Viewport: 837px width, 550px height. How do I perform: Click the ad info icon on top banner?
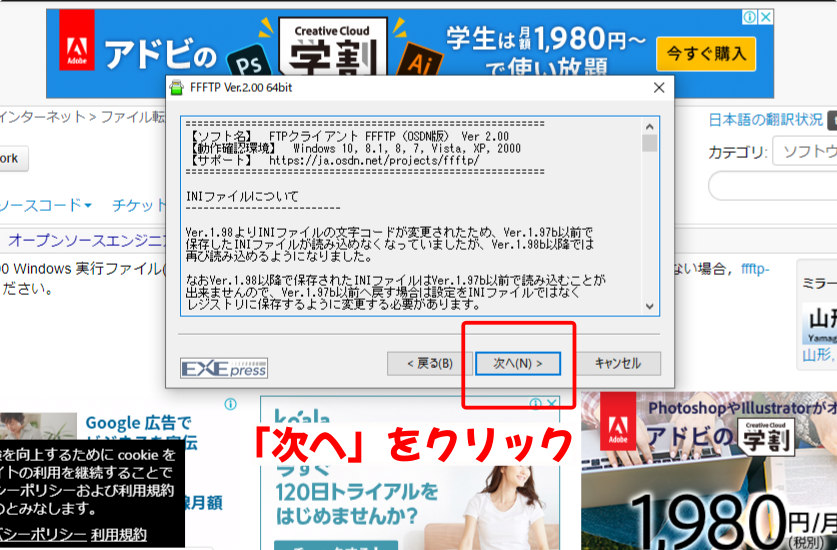click(x=749, y=17)
